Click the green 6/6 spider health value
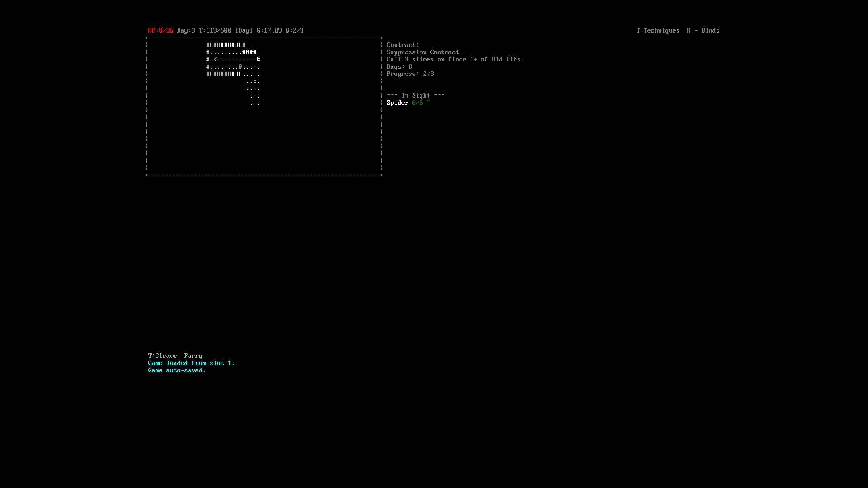This screenshot has width=868, height=488. click(417, 103)
